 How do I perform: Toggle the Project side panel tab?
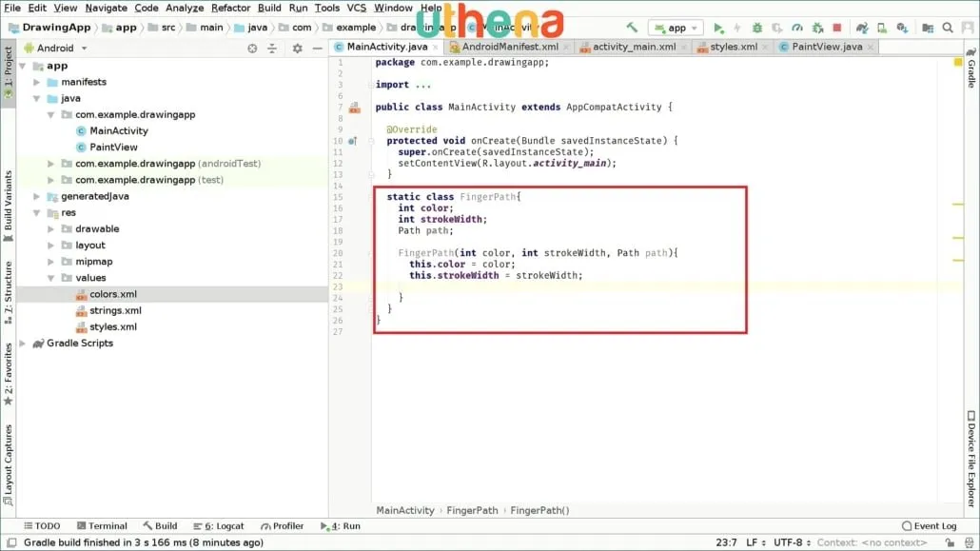[9, 72]
